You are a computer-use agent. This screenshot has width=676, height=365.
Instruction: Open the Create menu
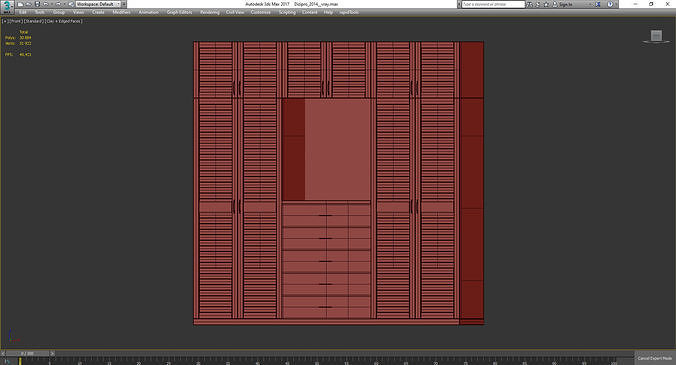click(98, 12)
